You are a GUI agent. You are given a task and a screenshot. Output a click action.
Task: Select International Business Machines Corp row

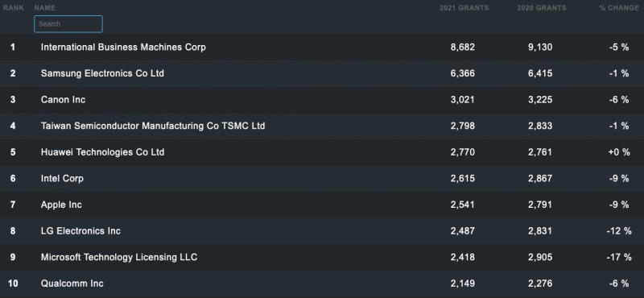(x=322, y=48)
